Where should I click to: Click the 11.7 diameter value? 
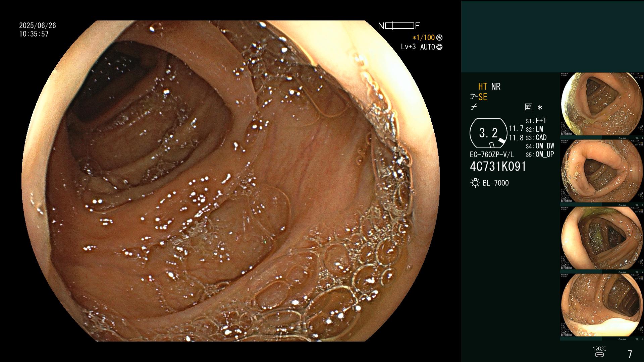coord(516,128)
